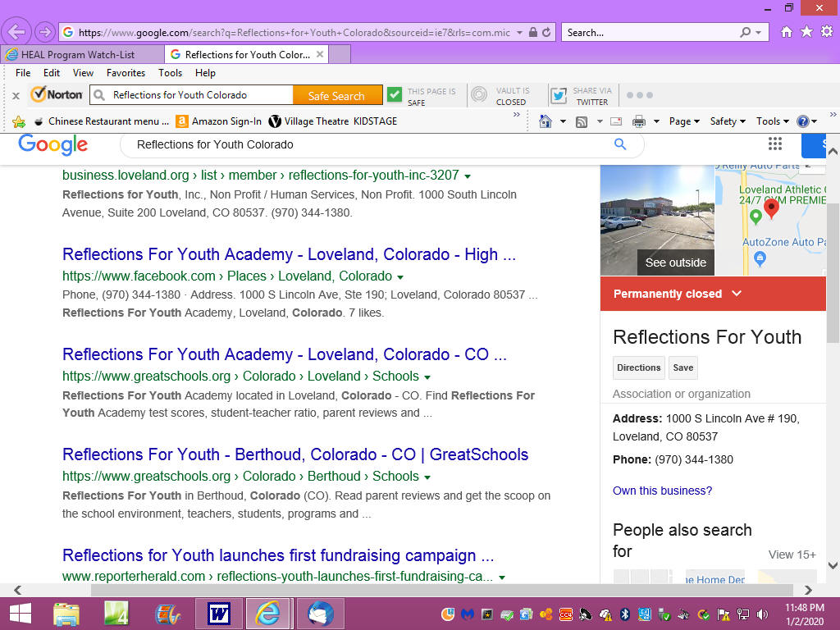Open Norton Vault closed icon

[x=479, y=95]
